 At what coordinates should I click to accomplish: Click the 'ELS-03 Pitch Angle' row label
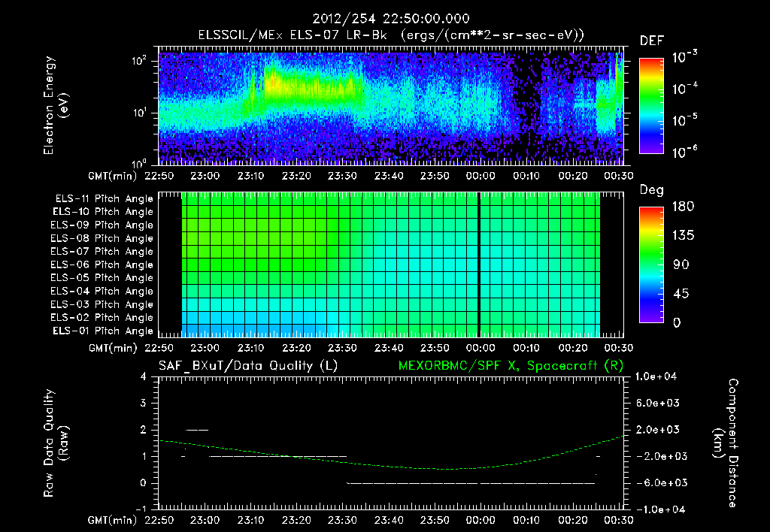coord(102,304)
